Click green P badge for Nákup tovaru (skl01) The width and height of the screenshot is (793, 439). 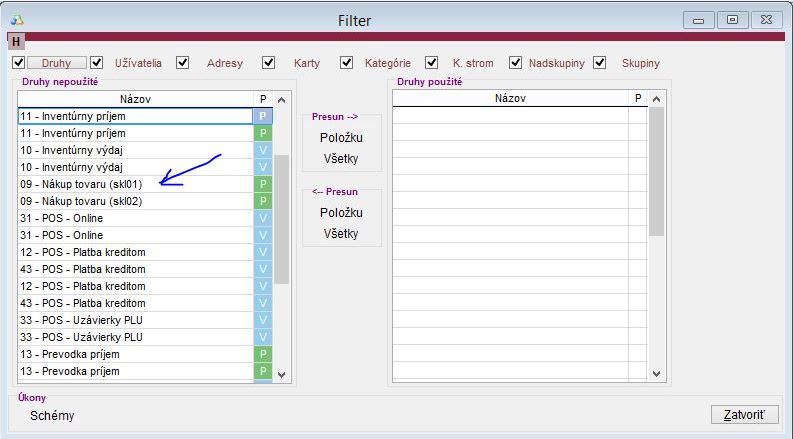[264, 184]
